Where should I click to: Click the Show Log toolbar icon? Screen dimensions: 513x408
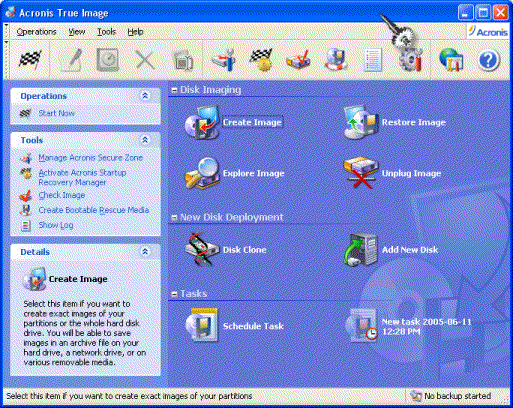click(x=372, y=60)
